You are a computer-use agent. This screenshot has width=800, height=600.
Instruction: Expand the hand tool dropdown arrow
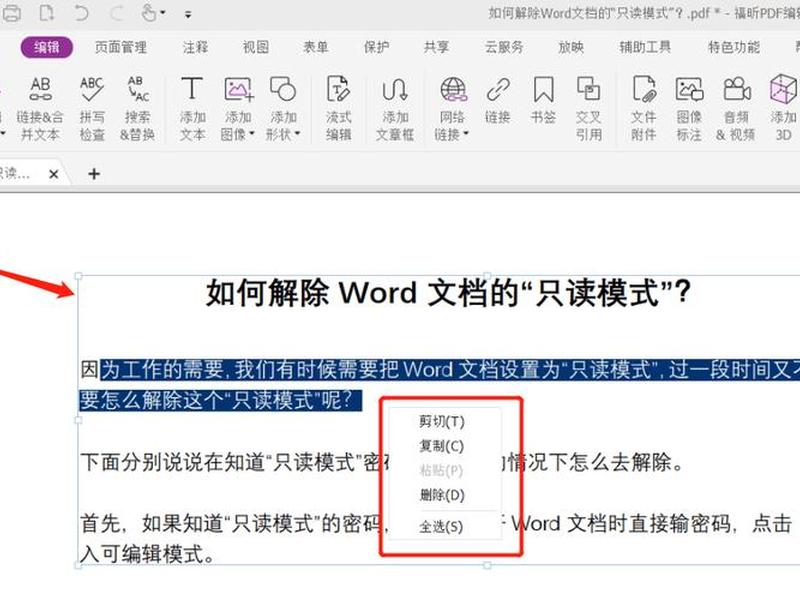[x=163, y=13]
